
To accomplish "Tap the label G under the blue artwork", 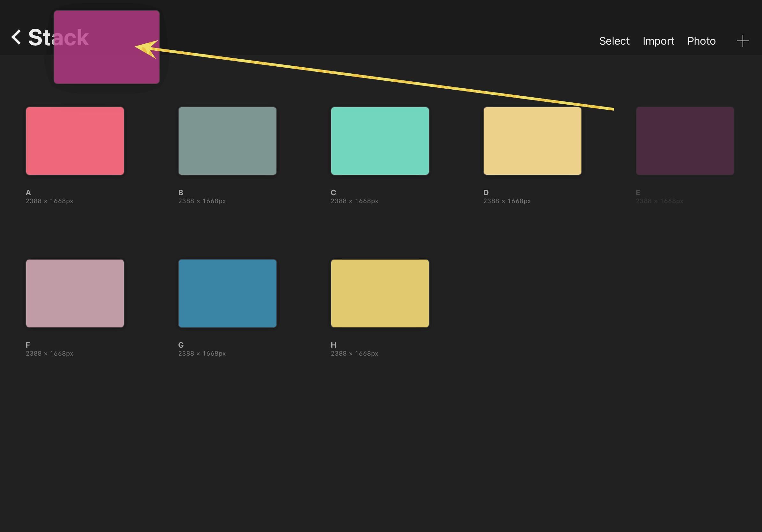I will 181,345.
